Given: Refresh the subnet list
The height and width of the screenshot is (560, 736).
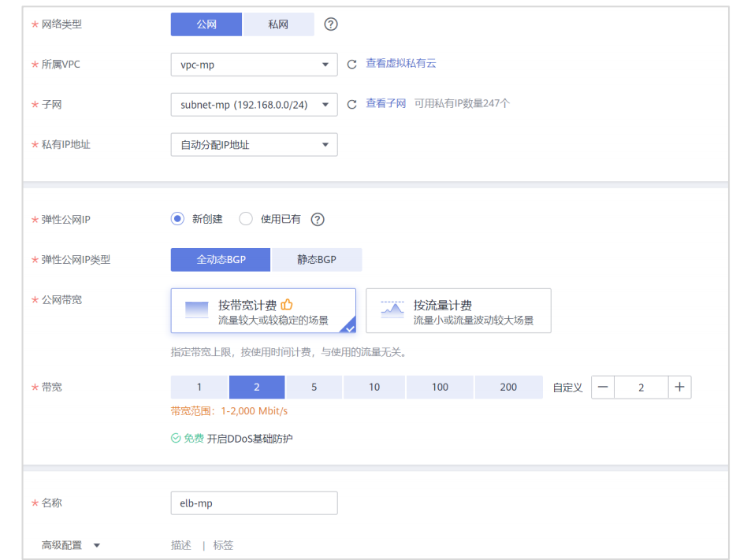Looking at the screenshot, I should coord(351,103).
